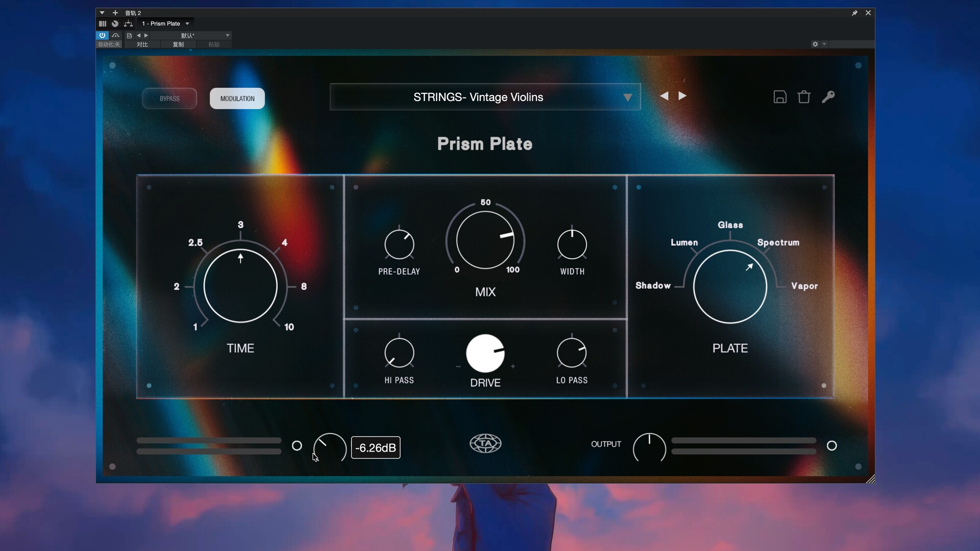980x551 pixels.
Task: Click the trash icon to delete preset
Action: pos(803,96)
